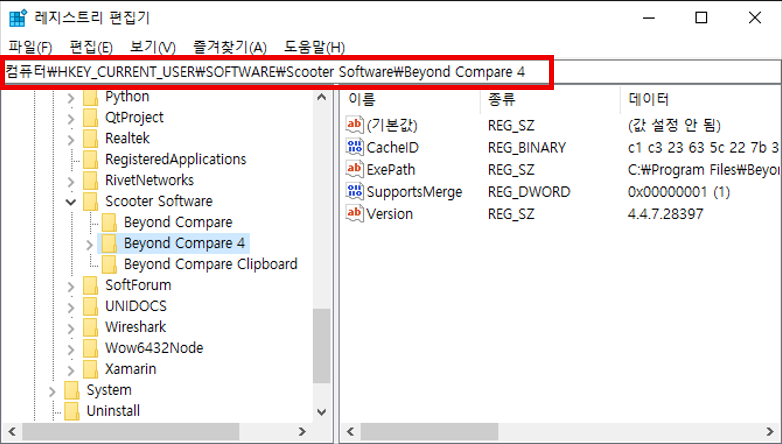Image resolution: width=782 pixels, height=444 pixels.
Task: Click the CacheID binary value icon
Action: tap(354, 147)
